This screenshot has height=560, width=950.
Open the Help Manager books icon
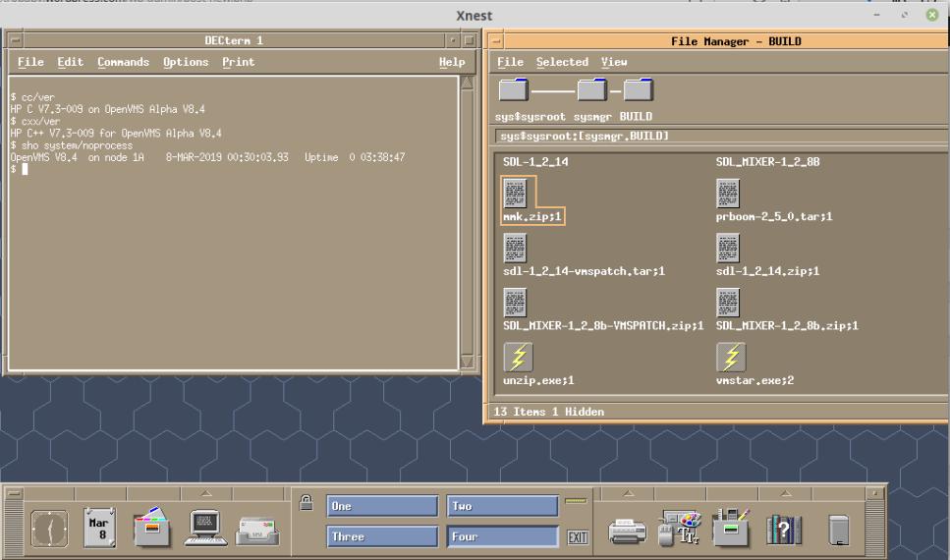pyautogui.click(x=784, y=528)
